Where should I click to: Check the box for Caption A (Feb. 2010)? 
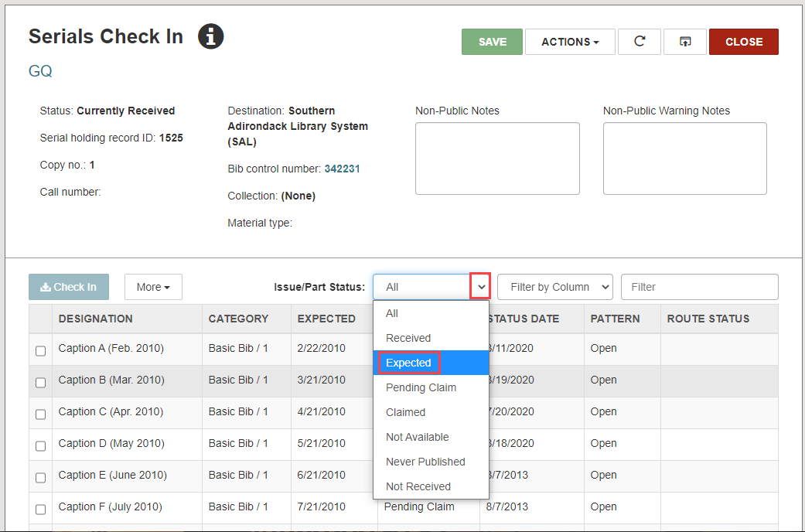click(40, 350)
